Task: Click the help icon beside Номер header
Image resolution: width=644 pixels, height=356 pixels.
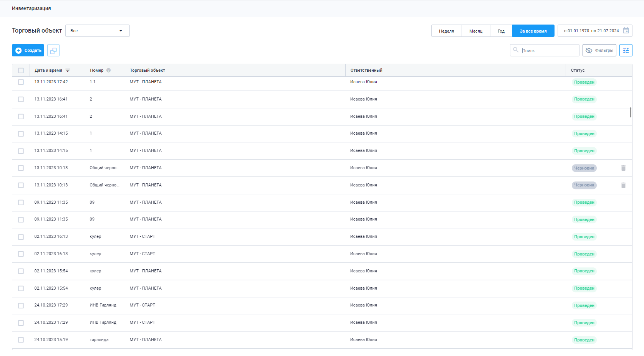Action: (109, 70)
